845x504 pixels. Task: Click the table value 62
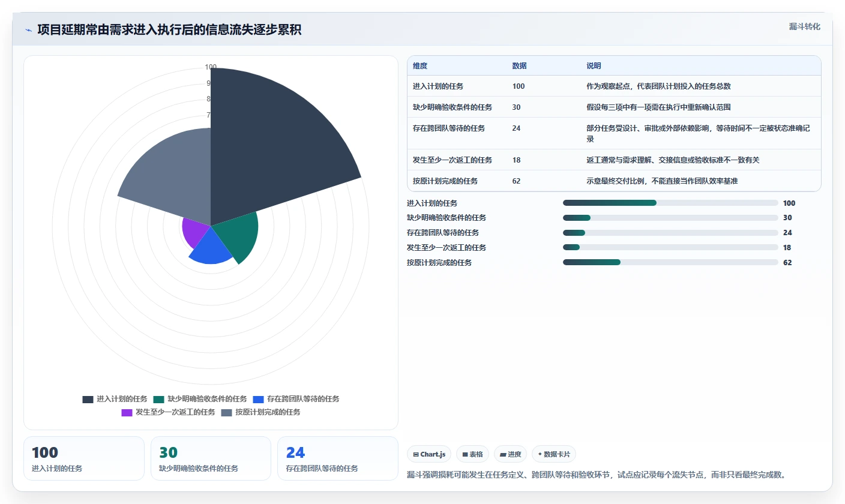click(x=517, y=181)
